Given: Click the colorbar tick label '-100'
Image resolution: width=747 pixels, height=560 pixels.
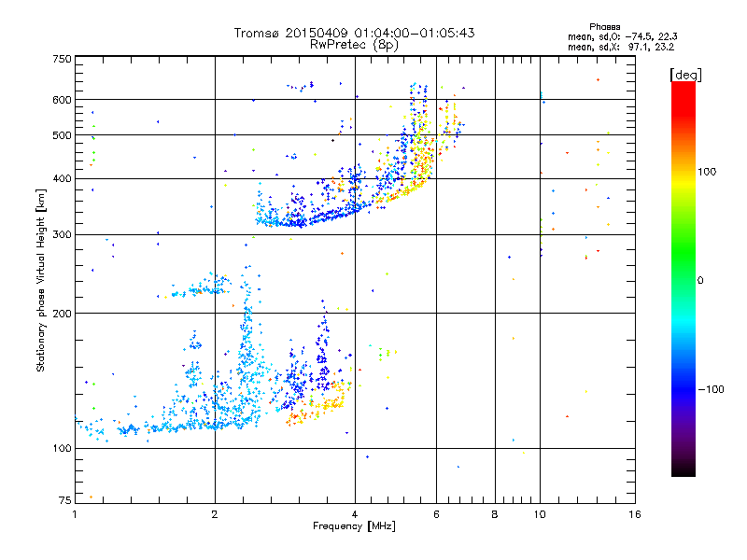Looking at the screenshot, I should point(711,389).
